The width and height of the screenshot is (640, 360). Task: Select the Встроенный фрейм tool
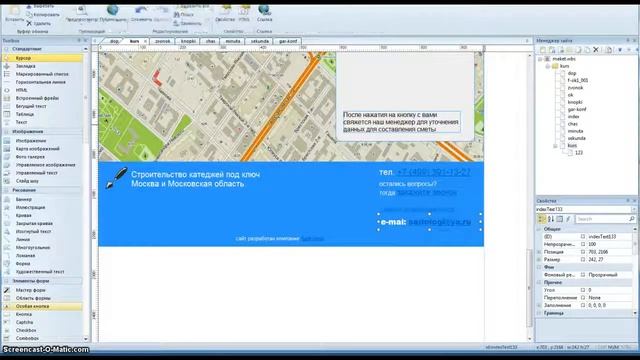click(42, 98)
